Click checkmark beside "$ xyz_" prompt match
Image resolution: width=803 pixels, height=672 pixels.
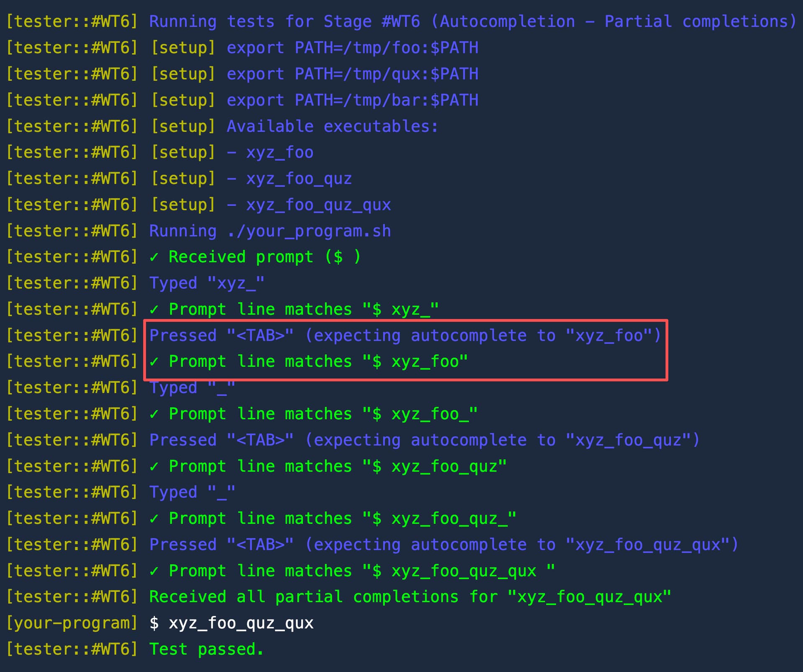coord(154,310)
